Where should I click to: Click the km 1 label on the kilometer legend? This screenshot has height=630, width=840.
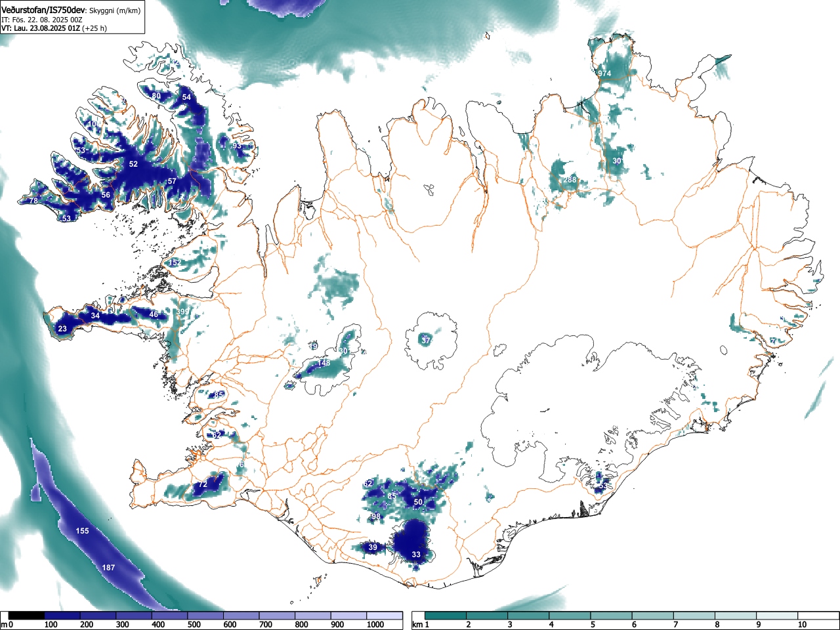pos(421,625)
